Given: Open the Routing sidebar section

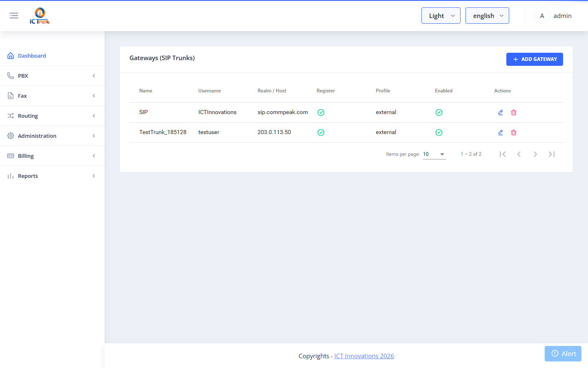Looking at the screenshot, I should (52, 116).
